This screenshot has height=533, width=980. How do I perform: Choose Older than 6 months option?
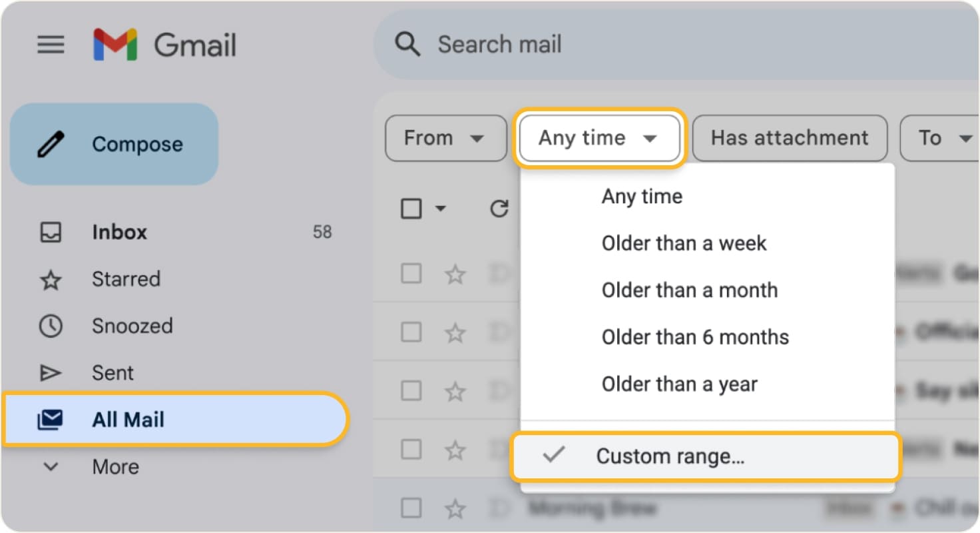694,337
